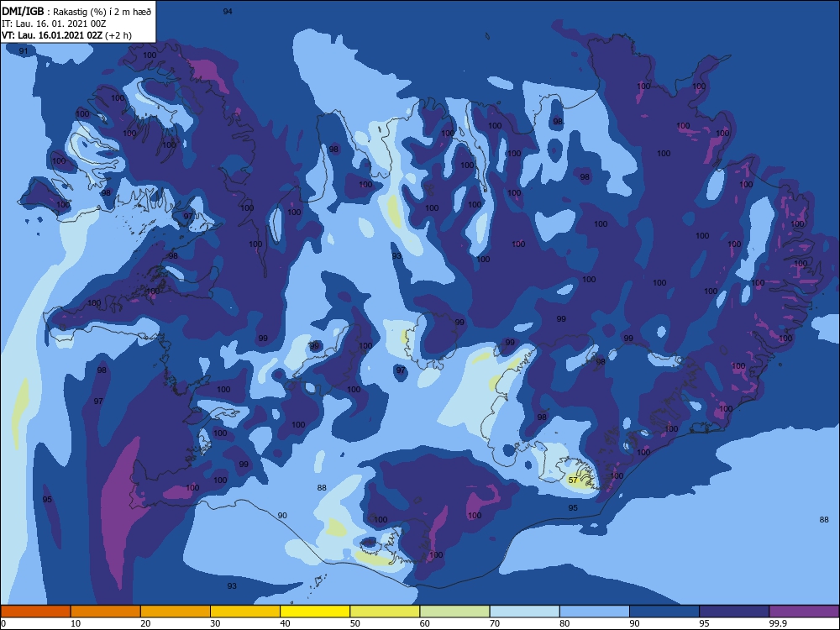Screen dimensions: 840x630
Task: Click the legend tick label 40
Action: 286,623
